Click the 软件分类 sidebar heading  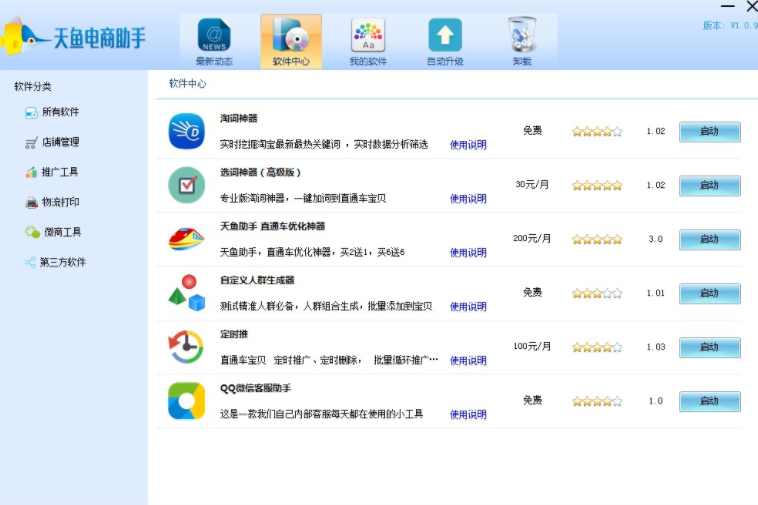coord(33,87)
